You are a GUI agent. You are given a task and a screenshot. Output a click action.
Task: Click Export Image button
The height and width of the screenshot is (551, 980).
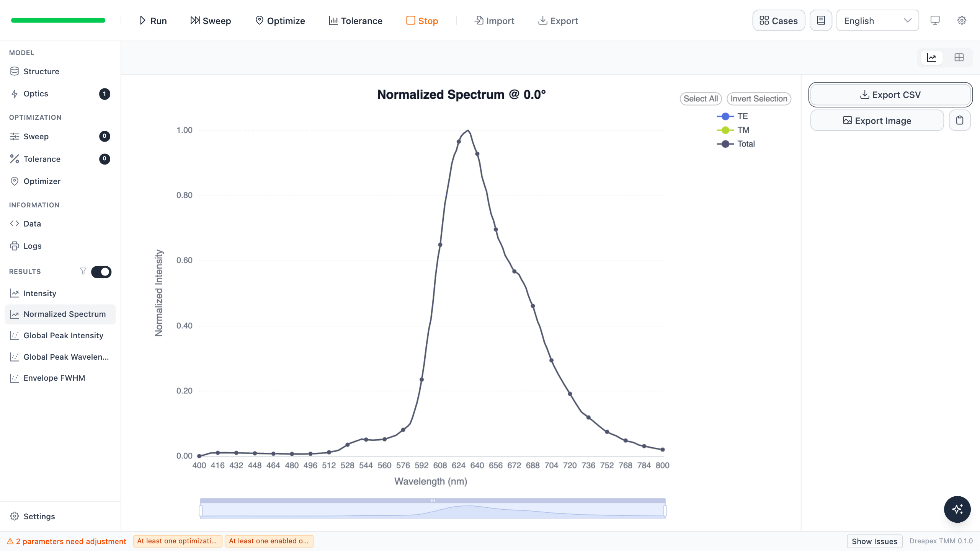coord(877,121)
